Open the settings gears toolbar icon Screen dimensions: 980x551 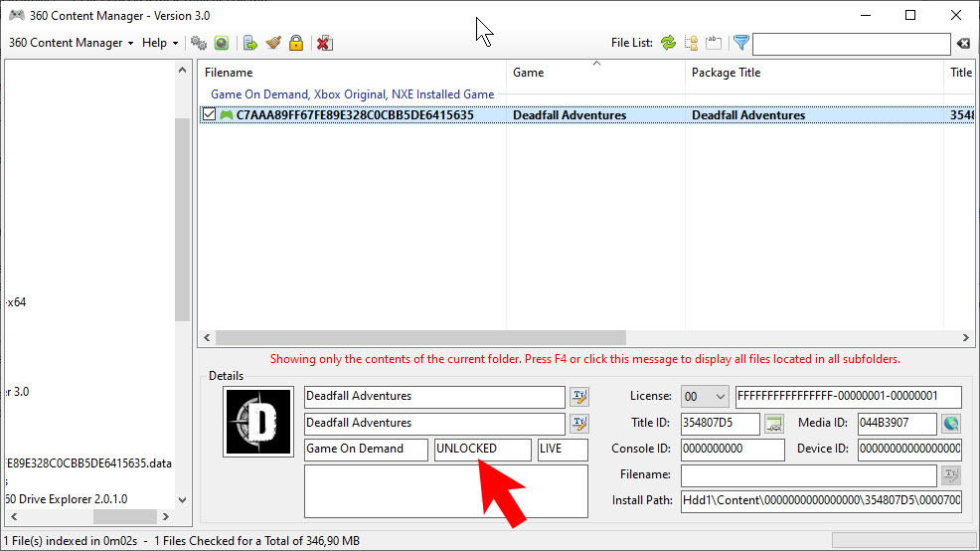[199, 43]
